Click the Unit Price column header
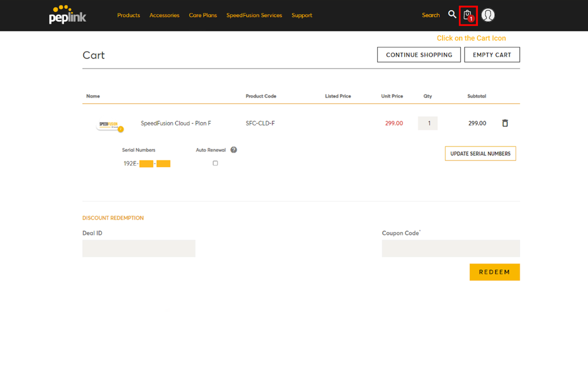The width and height of the screenshot is (588, 381). pyautogui.click(x=392, y=96)
